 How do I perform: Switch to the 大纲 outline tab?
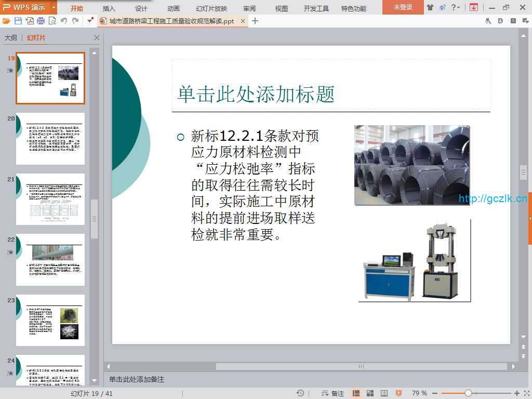(11, 38)
